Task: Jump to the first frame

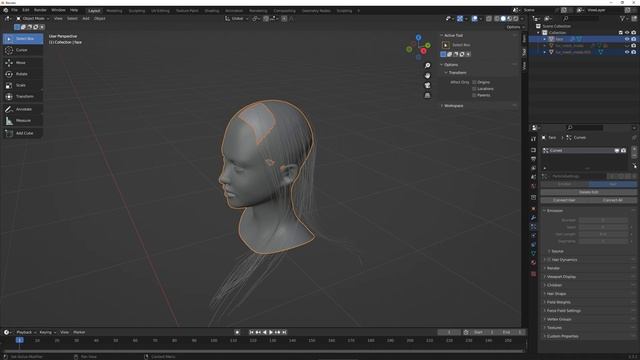Action: [251, 333]
